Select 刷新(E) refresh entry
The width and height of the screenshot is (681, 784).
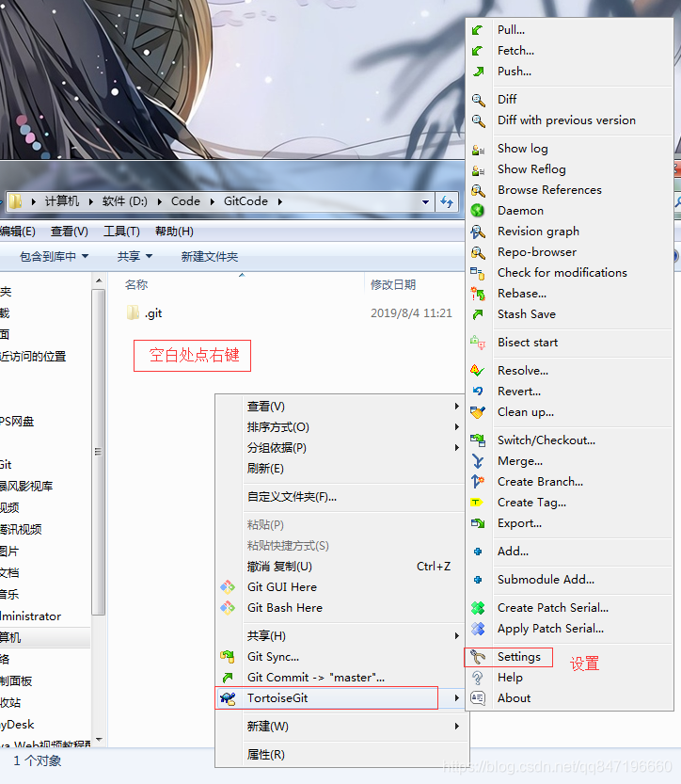(x=265, y=469)
